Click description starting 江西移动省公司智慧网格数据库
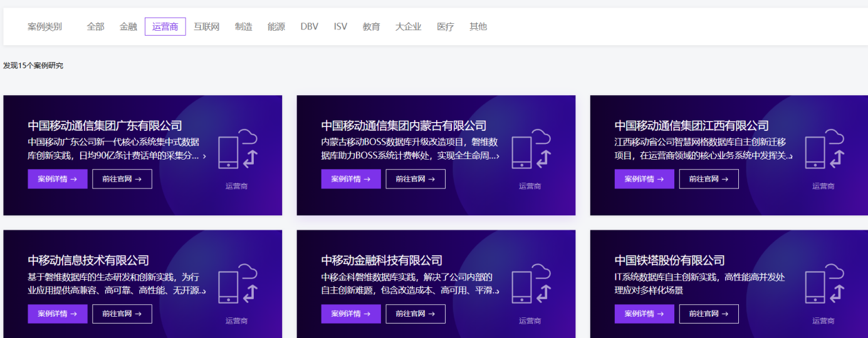 pyautogui.click(x=704, y=149)
